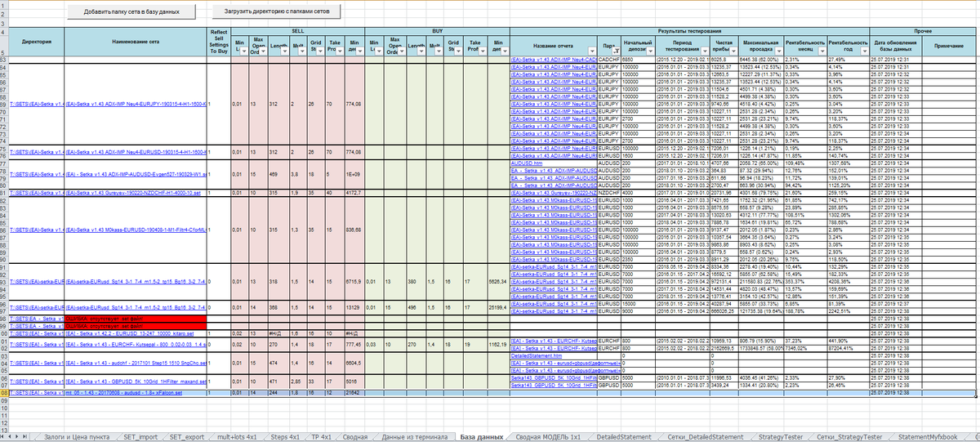Open SELL Grid Step filter dropdown
980x442 pixels.
click(x=320, y=51)
